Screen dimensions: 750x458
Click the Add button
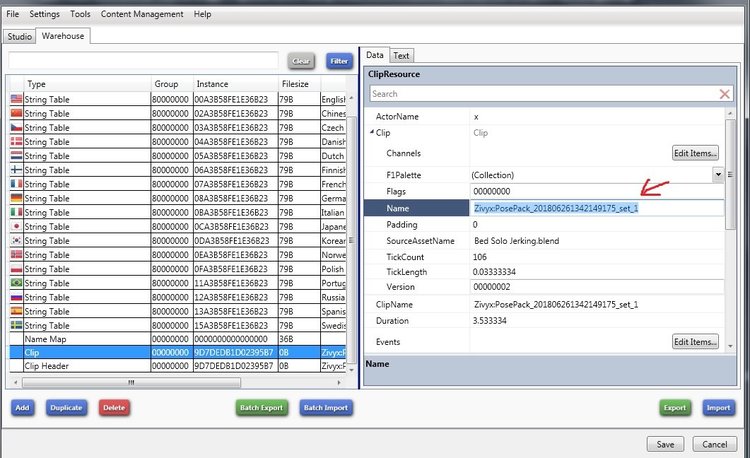(22, 408)
